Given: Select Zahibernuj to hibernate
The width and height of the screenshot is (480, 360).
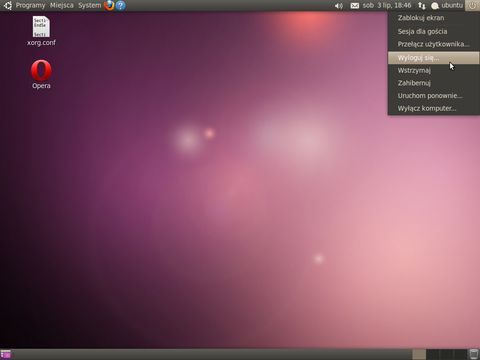Looking at the screenshot, I should coord(434,83).
